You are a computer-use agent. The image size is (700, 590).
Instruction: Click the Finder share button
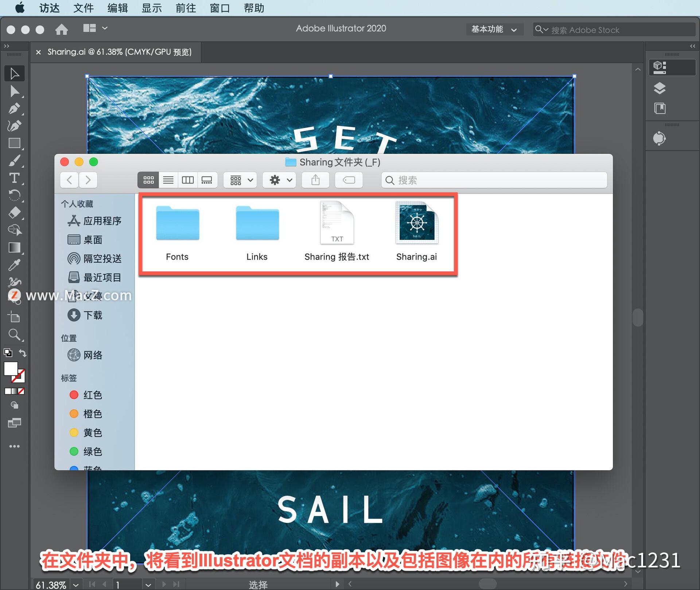click(315, 180)
